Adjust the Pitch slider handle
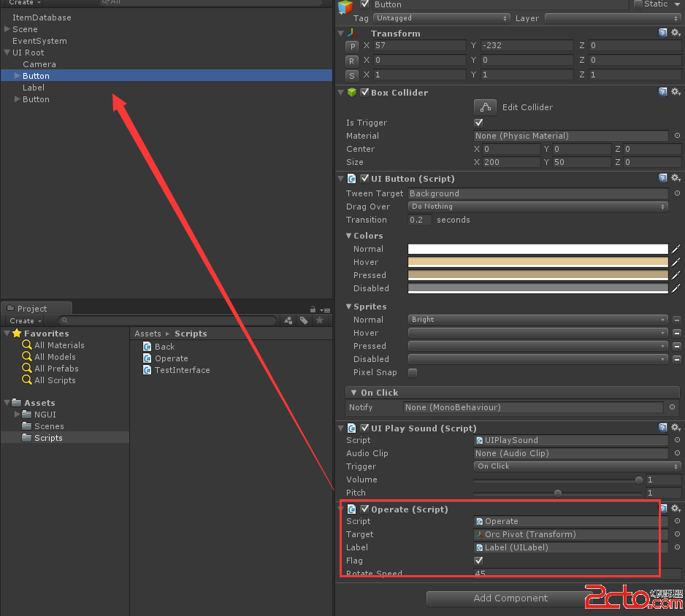 pos(558,493)
